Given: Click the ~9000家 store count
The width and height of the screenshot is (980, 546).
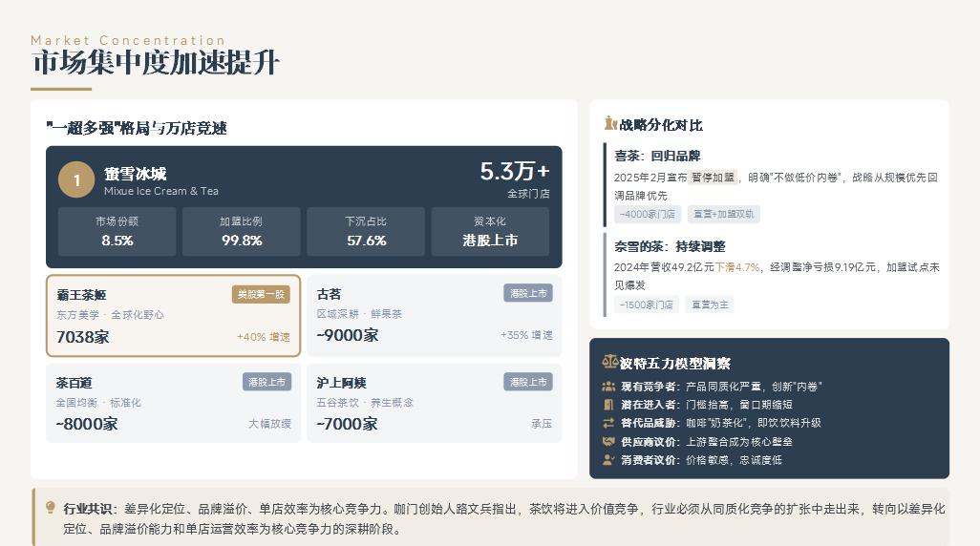Looking at the screenshot, I should [348, 335].
